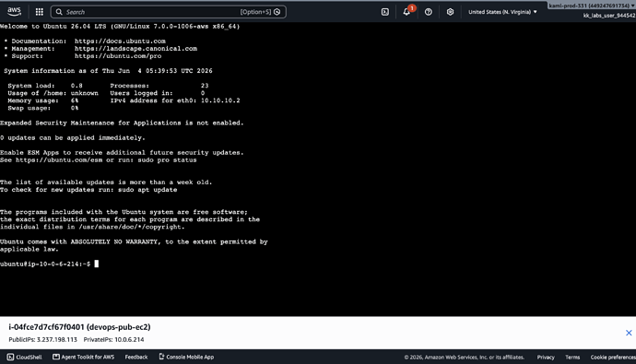Click the PrivateIPs 10.0.6.214 value
Viewport: 636px width, 364px height.
point(129,340)
